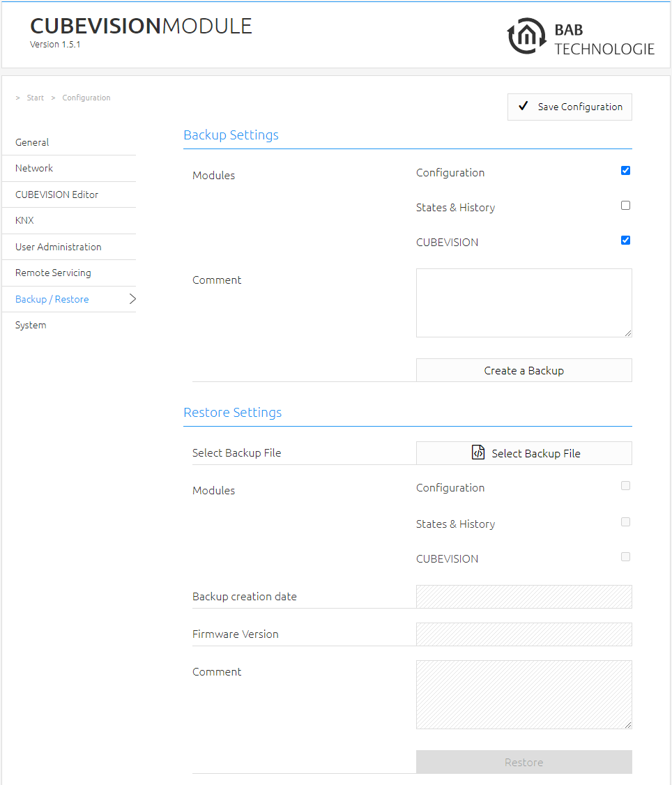Click the file code icon beside Select Backup File
Image resolution: width=672 pixels, height=785 pixels.
coord(478,452)
